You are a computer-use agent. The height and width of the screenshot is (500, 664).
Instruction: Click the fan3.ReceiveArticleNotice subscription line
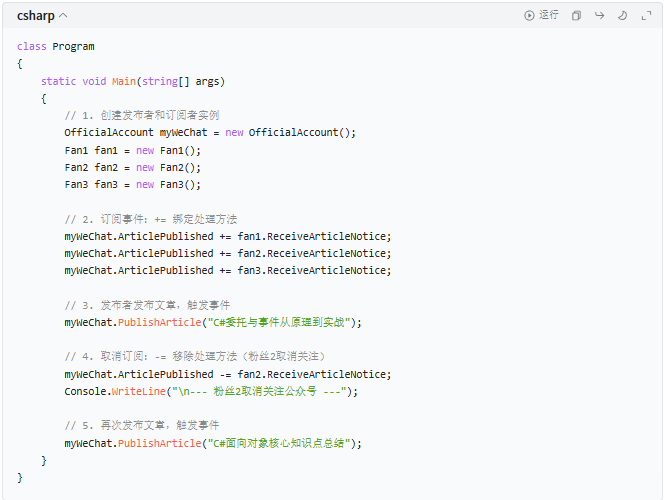click(x=228, y=270)
